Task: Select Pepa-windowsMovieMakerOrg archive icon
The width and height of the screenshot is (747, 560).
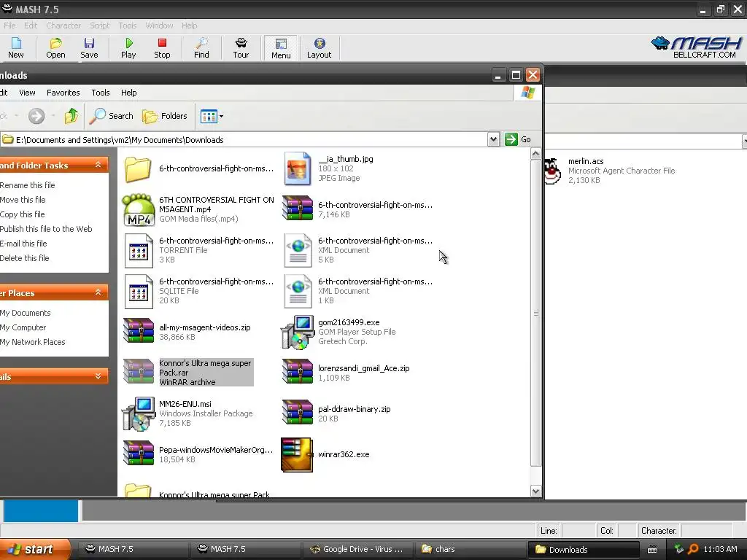Action: 139,454
